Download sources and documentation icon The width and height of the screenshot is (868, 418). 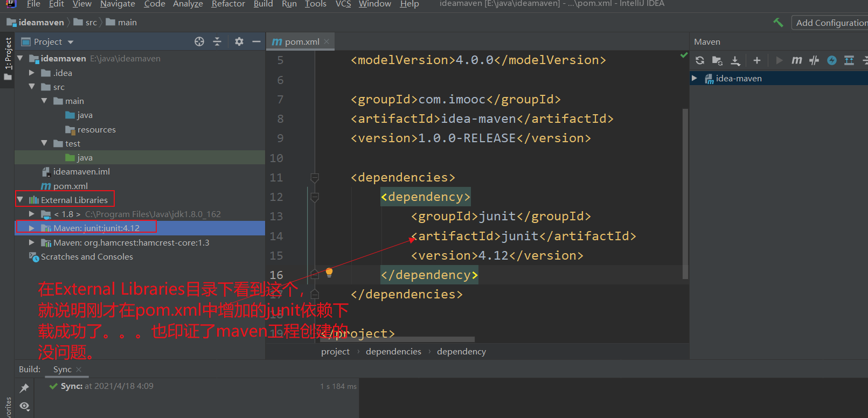coord(735,60)
